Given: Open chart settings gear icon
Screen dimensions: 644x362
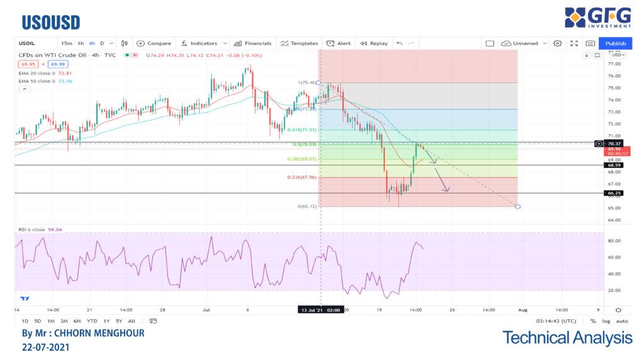Looking at the screenshot, I should coord(557,43).
